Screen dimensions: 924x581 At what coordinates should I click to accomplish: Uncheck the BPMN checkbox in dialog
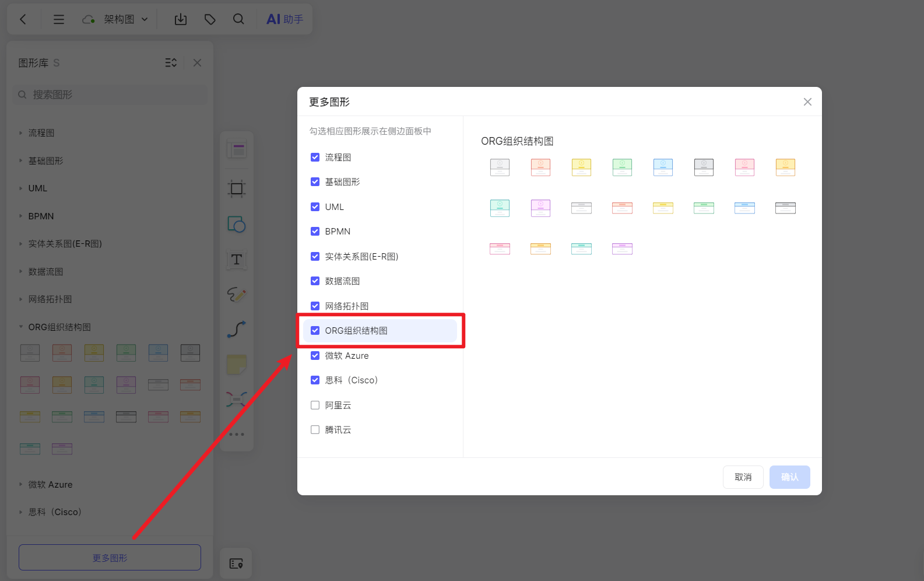point(315,232)
